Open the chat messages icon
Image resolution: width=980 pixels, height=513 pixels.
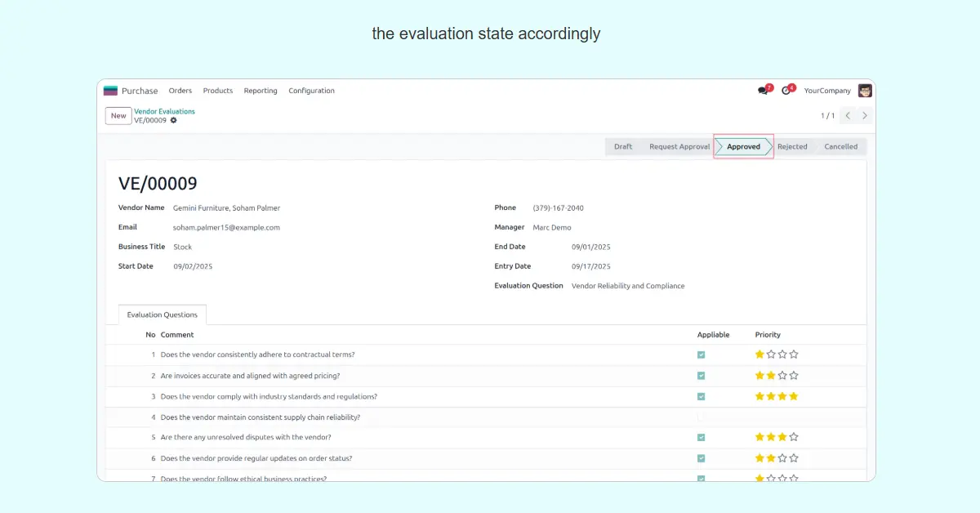[763, 91]
